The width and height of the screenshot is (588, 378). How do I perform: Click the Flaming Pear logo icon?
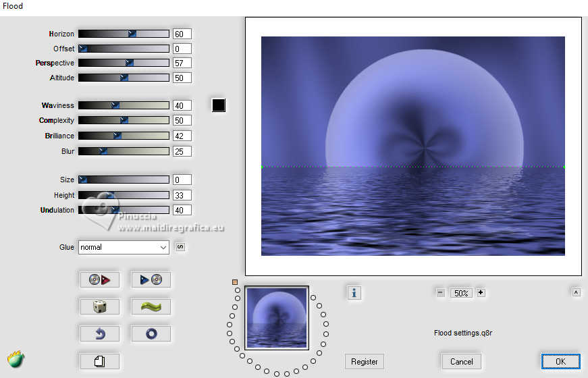[16, 359]
